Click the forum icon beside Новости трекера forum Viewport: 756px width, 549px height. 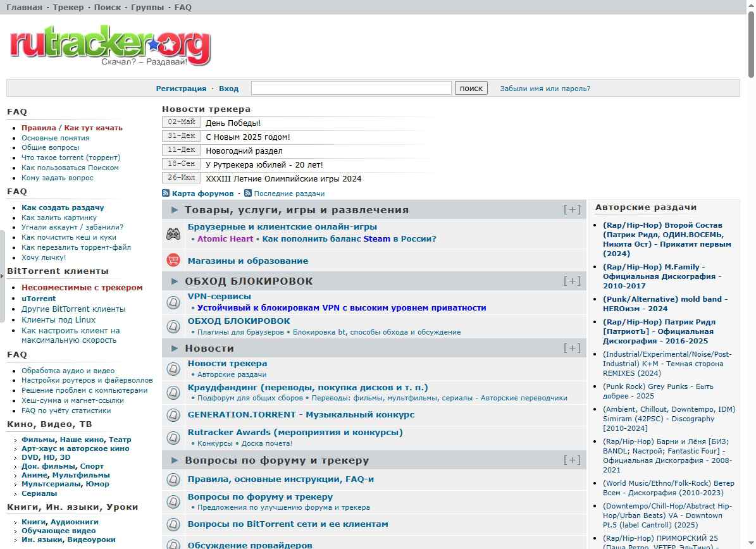click(x=173, y=368)
